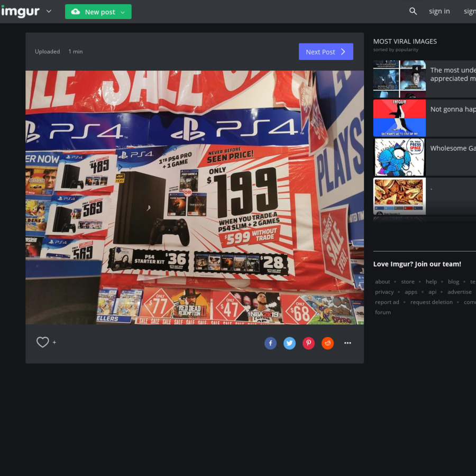
Task: Open the search magnifier icon
Action: tap(413, 11)
